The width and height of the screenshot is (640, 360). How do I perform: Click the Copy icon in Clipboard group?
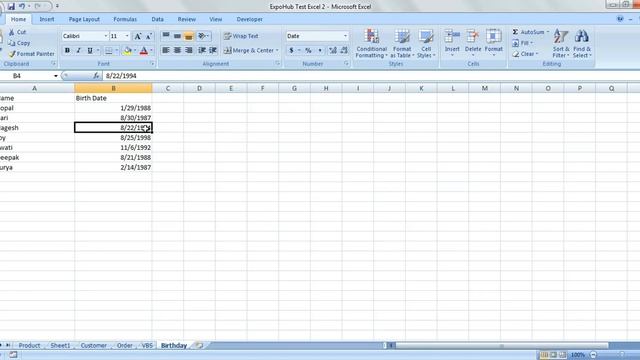point(11,43)
